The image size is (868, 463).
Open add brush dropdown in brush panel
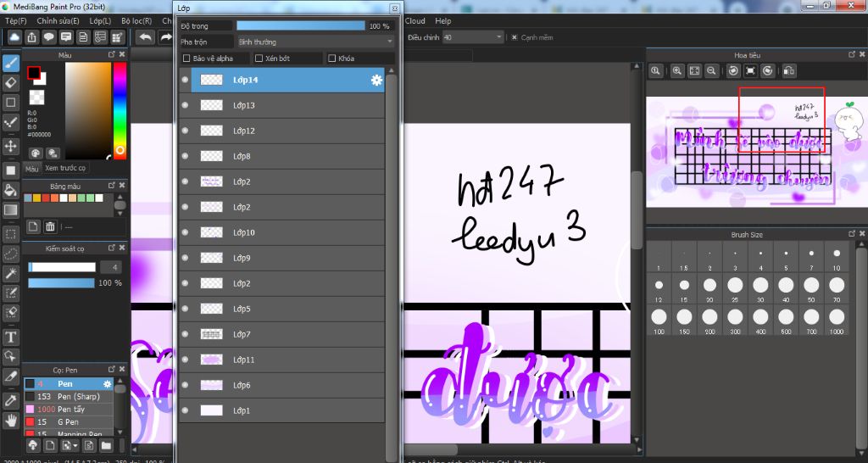tap(70, 444)
